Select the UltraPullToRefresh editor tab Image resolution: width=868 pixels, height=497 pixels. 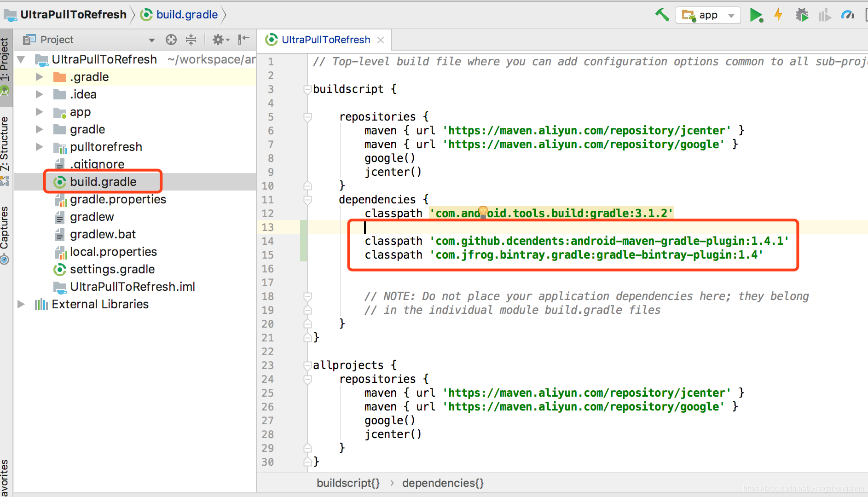pyautogui.click(x=326, y=40)
